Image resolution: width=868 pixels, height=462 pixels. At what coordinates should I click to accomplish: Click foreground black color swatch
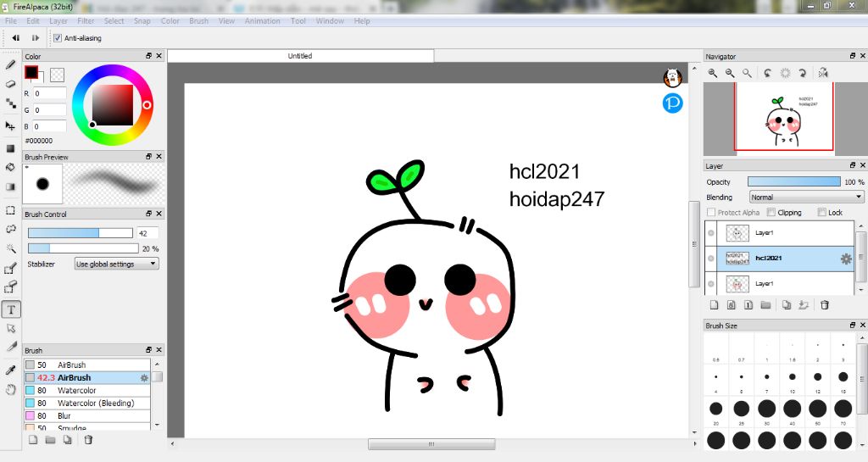(31, 73)
